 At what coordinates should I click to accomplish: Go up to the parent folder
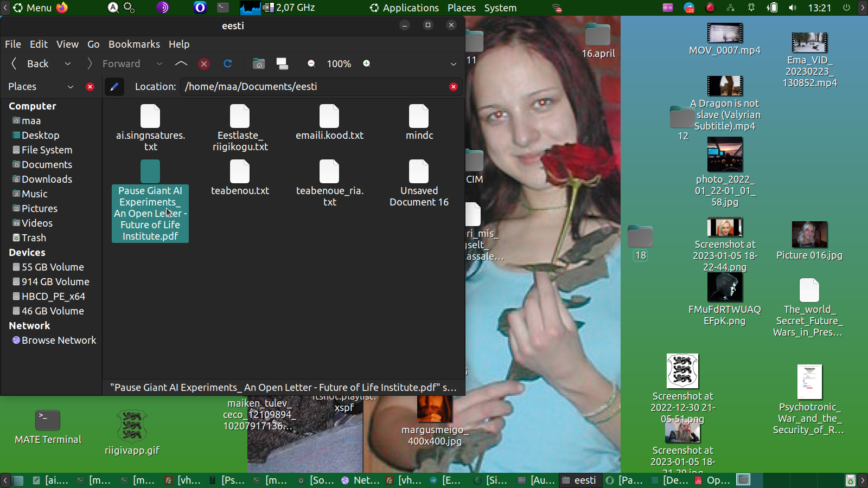tap(181, 64)
